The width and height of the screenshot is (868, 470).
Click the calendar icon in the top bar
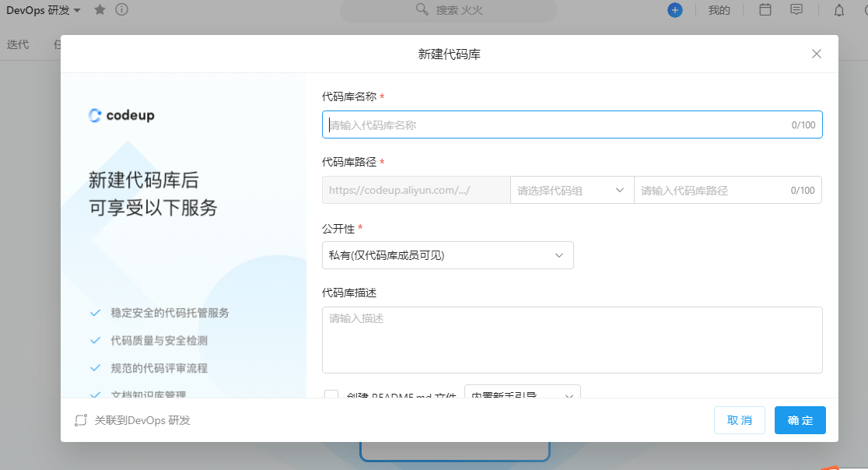click(x=765, y=10)
